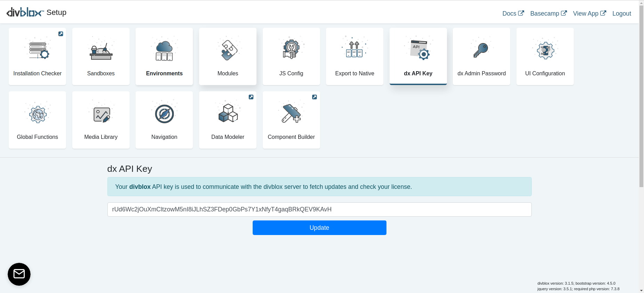Select the Data Modeler label
Viewport: 644px width, 293px height.
click(x=228, y=137)
